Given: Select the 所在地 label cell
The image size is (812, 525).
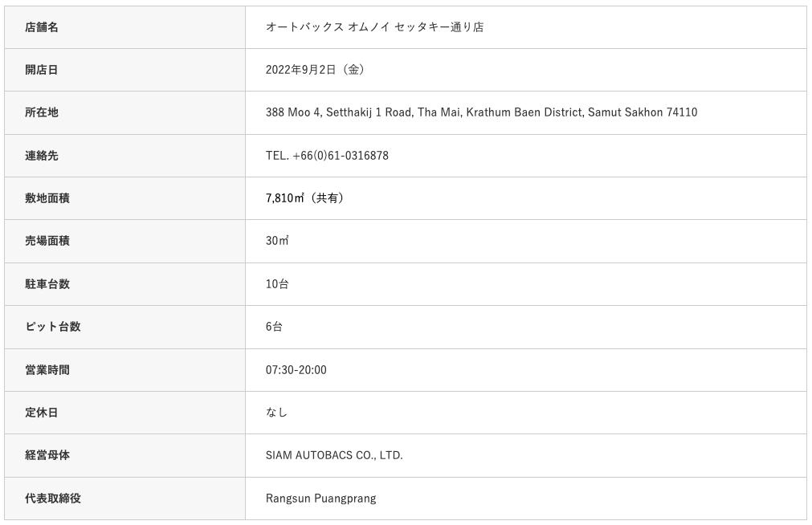Looking at the screenshot, I should coord(42,112).
